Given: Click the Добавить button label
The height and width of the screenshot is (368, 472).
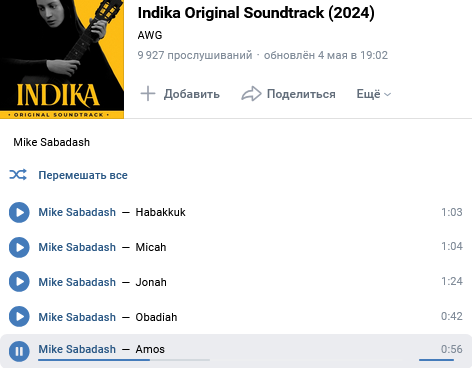Looking at the screenshot, I should [x=192, y=94].
